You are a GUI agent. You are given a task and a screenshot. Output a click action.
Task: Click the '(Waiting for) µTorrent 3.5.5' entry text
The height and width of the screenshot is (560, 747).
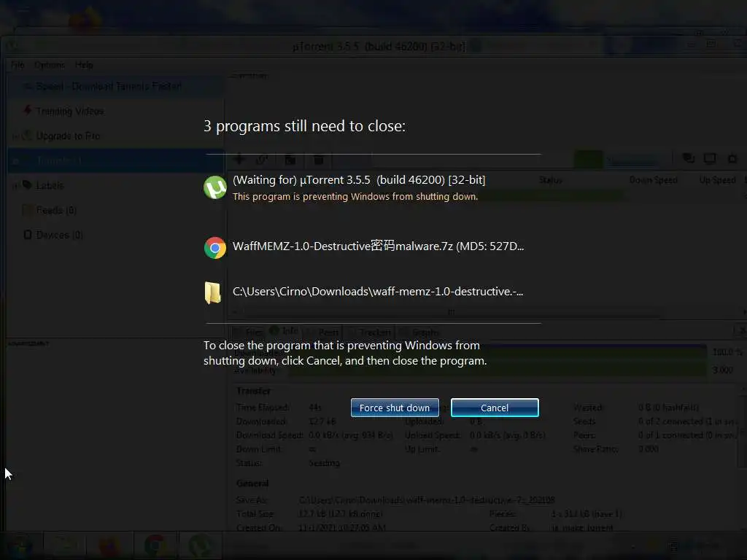click(359, 180)
